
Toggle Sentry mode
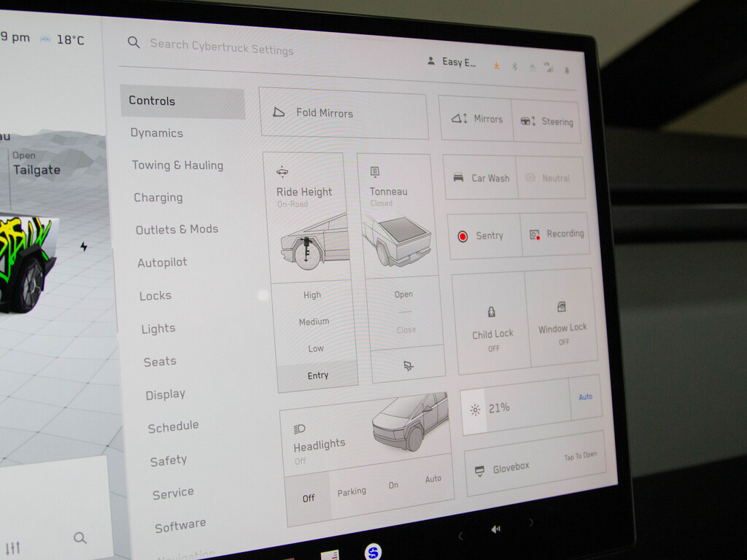click(485, 236)
